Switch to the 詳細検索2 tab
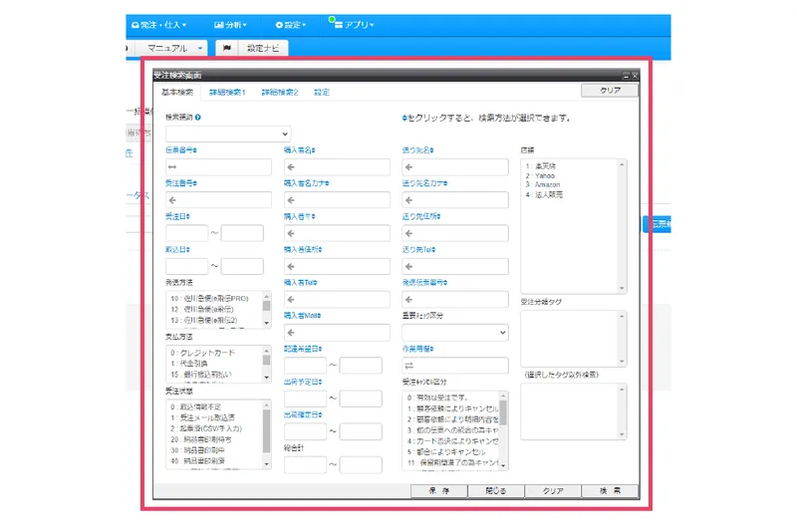 click(280, 92)
